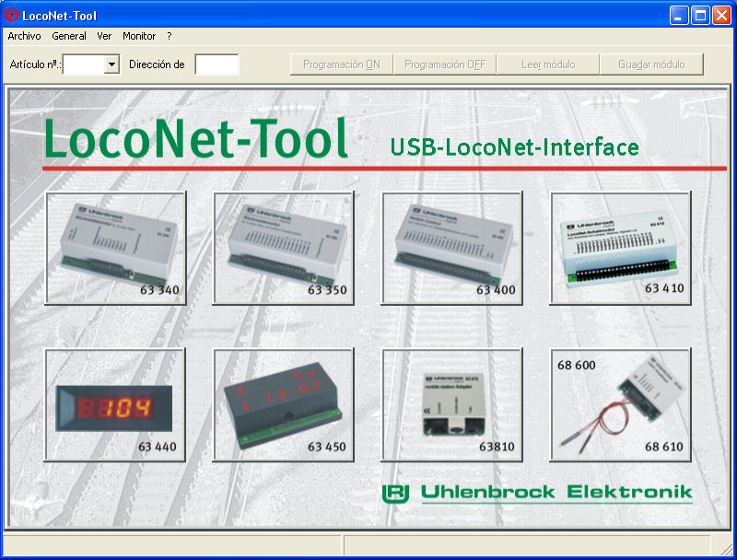Open the Monitor menu
This screenshot has width=737, height=560.
point(139,36)
